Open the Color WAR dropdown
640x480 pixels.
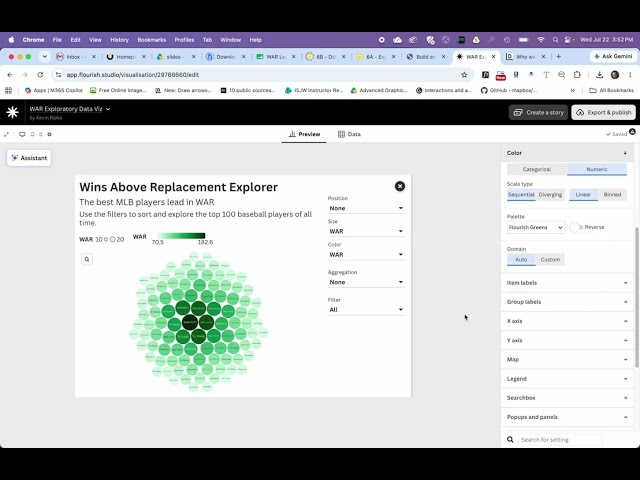(x=366, y=254)
